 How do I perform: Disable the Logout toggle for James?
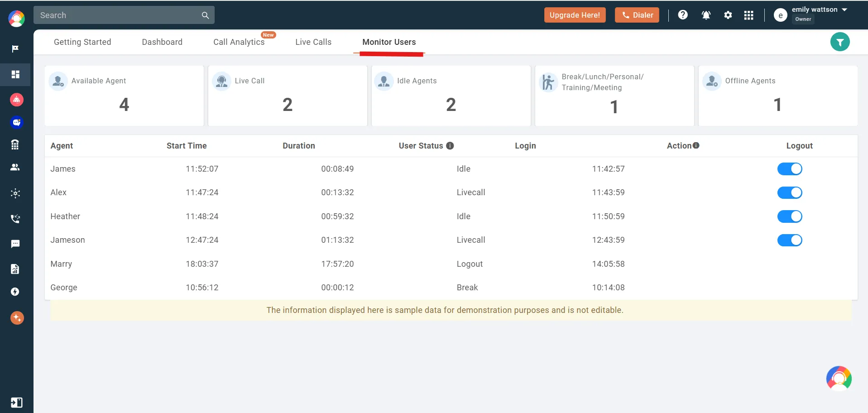789,168
